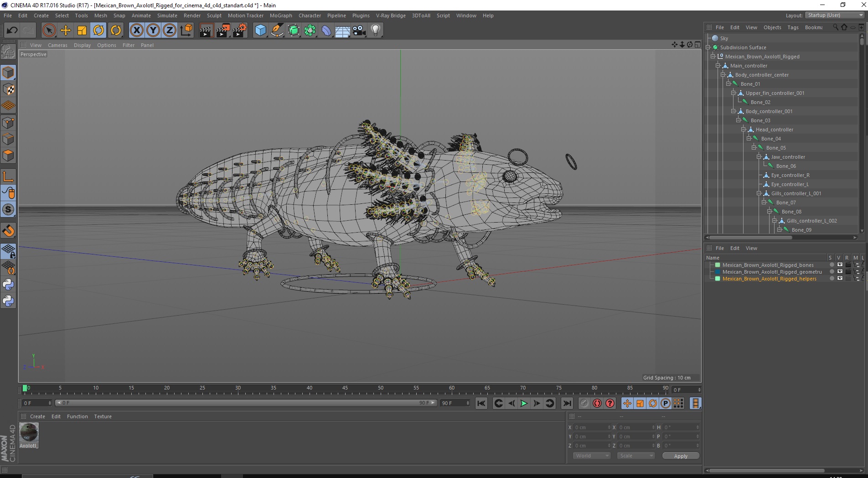This screenshot has height=478, width=868.
Task: Collapse Main_controller tree node
Action: [x=718, y=66]
